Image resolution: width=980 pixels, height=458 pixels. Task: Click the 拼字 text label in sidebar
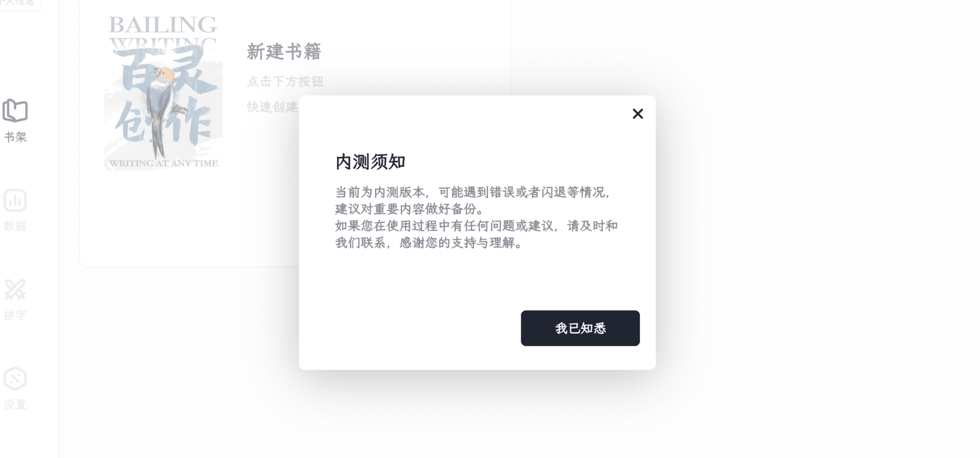click(x=15, y=315)
